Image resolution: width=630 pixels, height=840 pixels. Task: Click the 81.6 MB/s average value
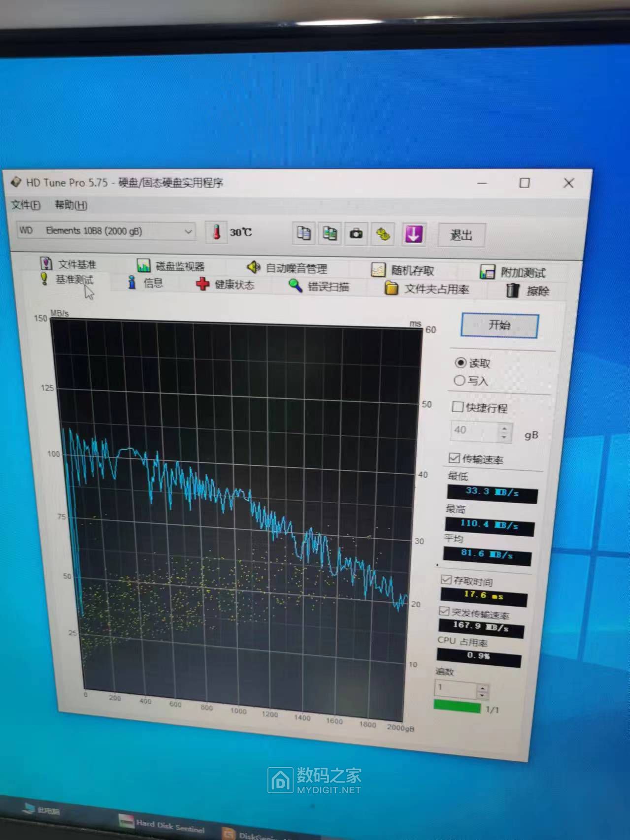point(487,555)
